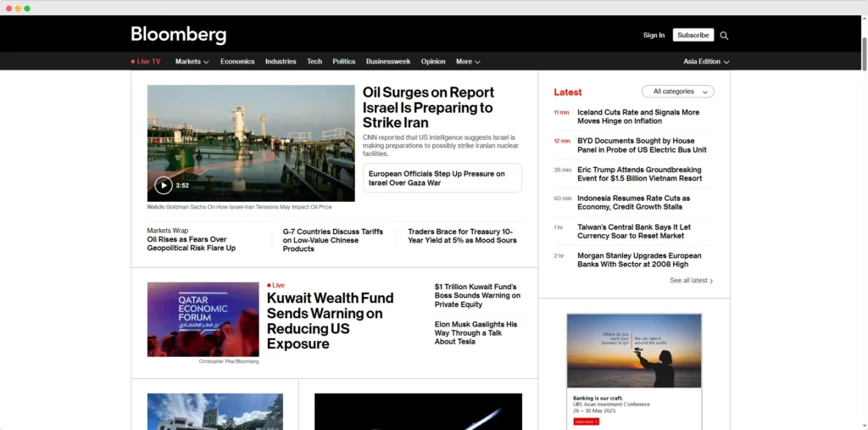Open the Asia Edition selector
The height and width of the screenshot is (430, 868).
click(x=706, y=62)
